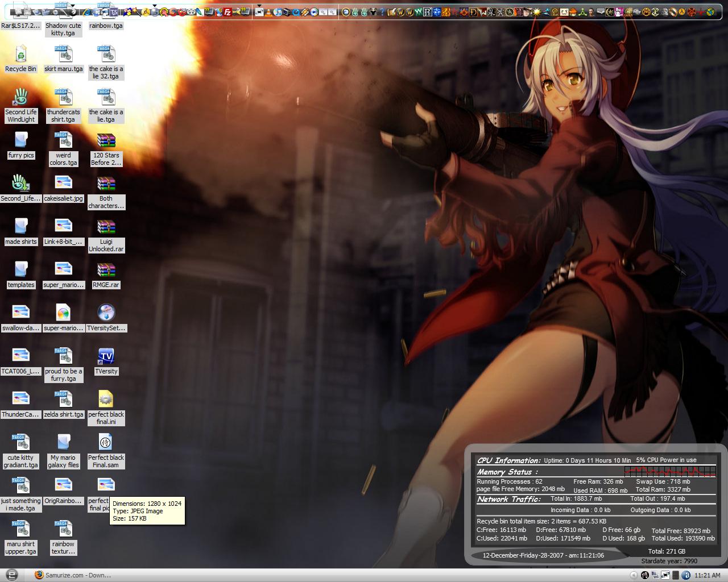The image size is (728, 582).
Task: Select maru shirt uppper.tga file
Action: pos(21,537)
